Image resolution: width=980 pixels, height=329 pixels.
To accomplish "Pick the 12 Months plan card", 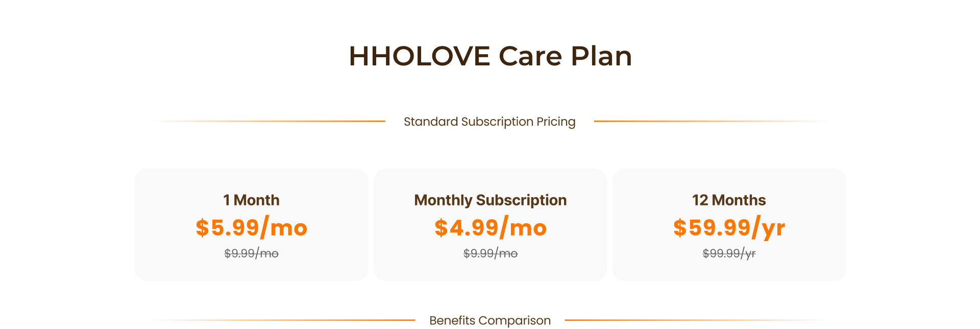I will coord(729,225).
